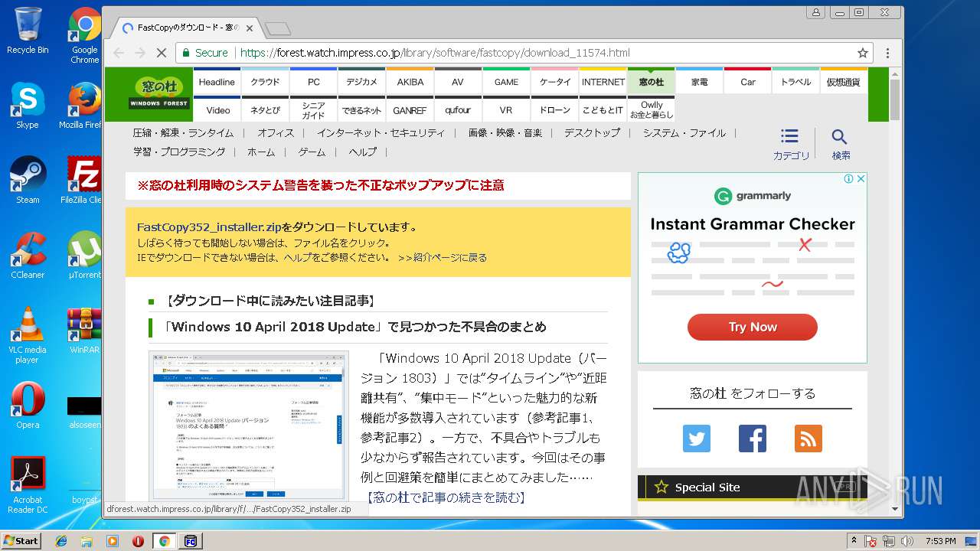Follow 窓の杜 on Twitter icon
The image size is (980, 551).
(697, 439)
